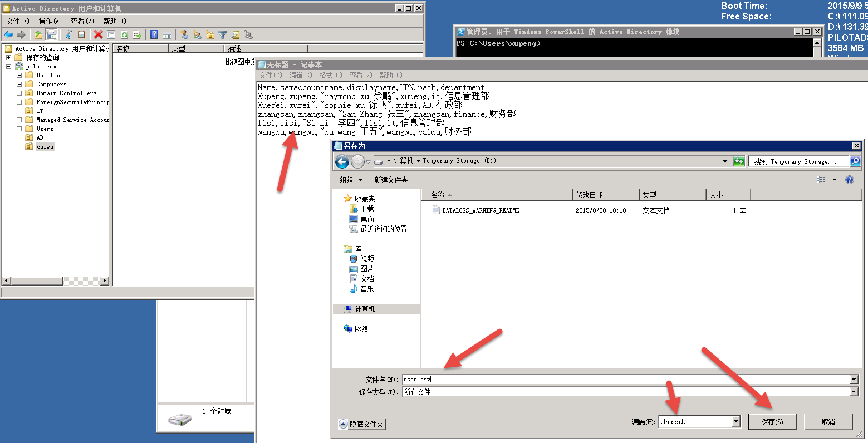Viewport: 868px width, 443px height.
Task: Click the Cut scissors icon
Action: pos(68,35)
